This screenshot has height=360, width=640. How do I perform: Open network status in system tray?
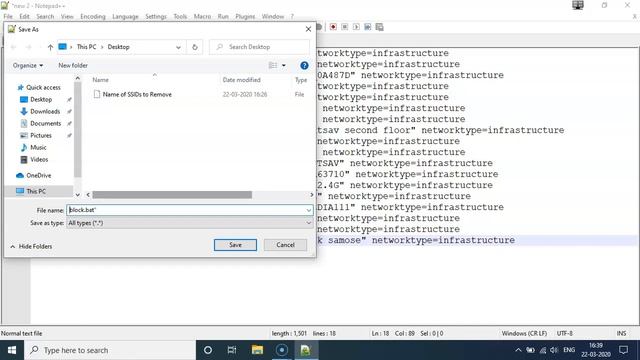tap(542, 350)
